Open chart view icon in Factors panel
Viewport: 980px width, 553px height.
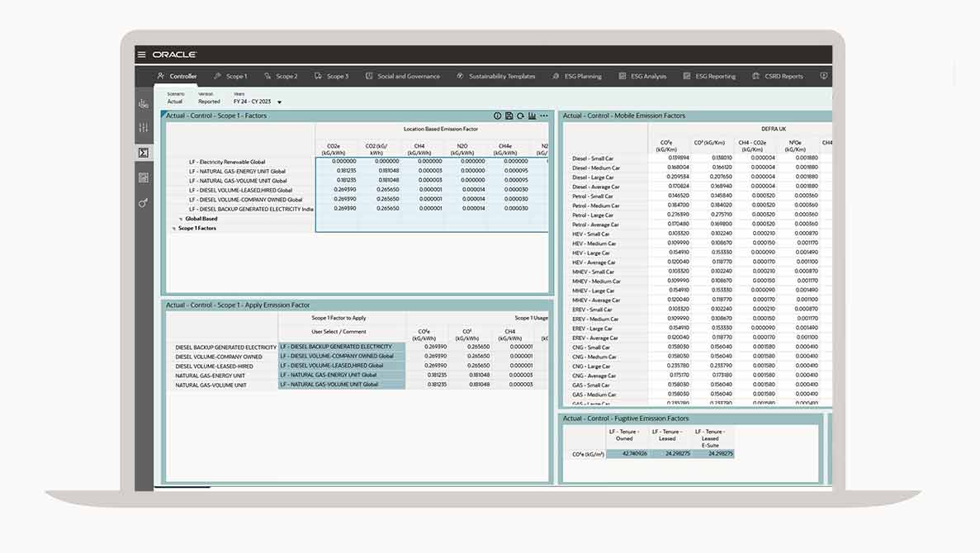(532, 116)
